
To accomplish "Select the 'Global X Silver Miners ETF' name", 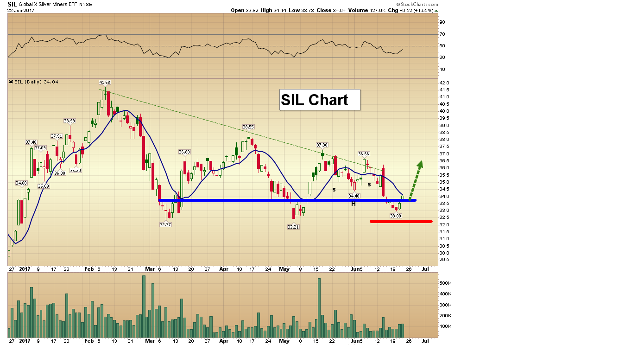I will coord(47,4).
